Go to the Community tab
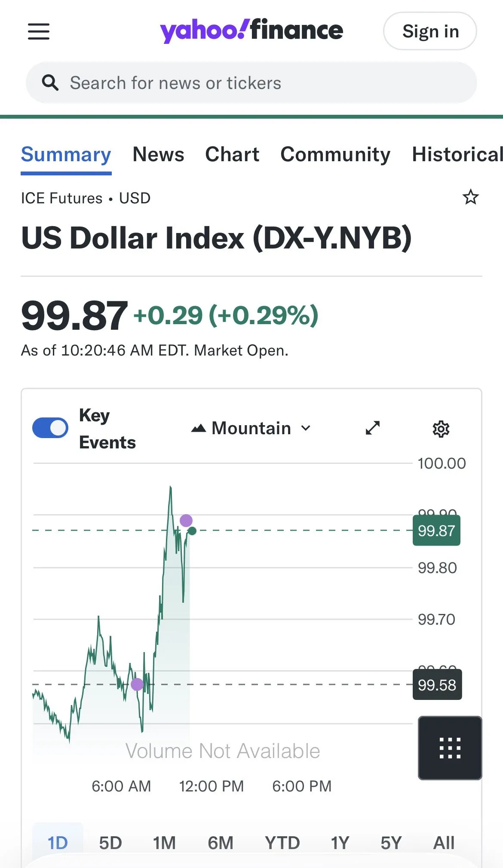503x868 pixels. [x=335, y=154]
